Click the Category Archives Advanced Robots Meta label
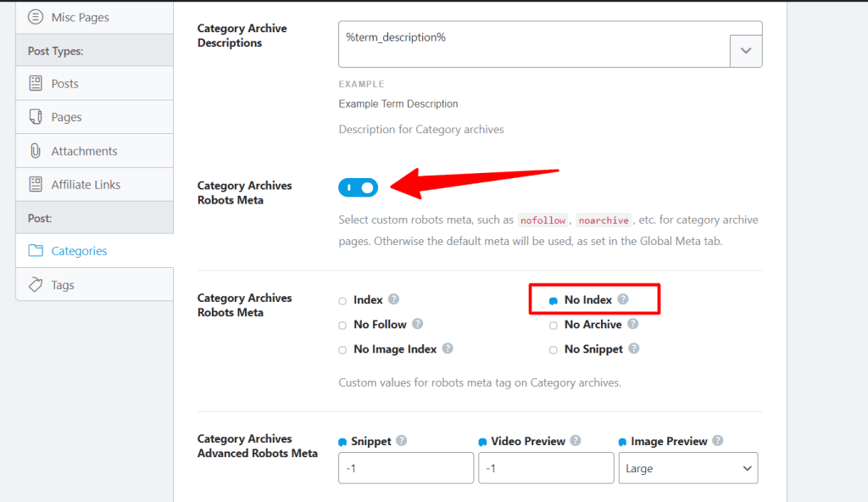 (x=258, y=446)
